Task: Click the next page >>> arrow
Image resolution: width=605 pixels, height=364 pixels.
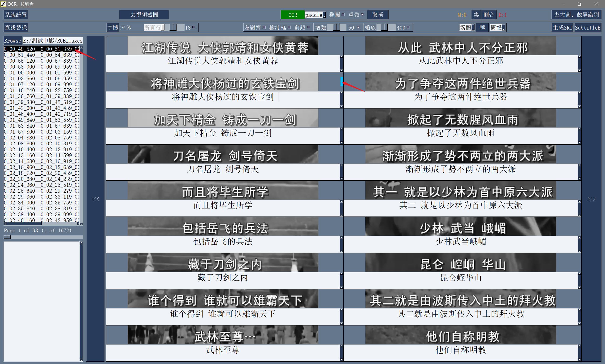Action: click(591, 199)
